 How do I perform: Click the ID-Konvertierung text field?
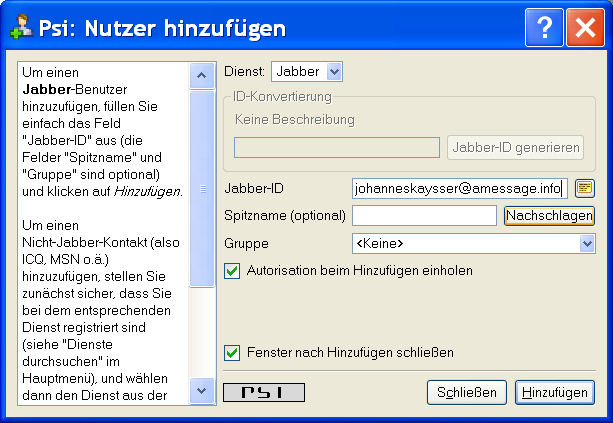tap(337, 147)
